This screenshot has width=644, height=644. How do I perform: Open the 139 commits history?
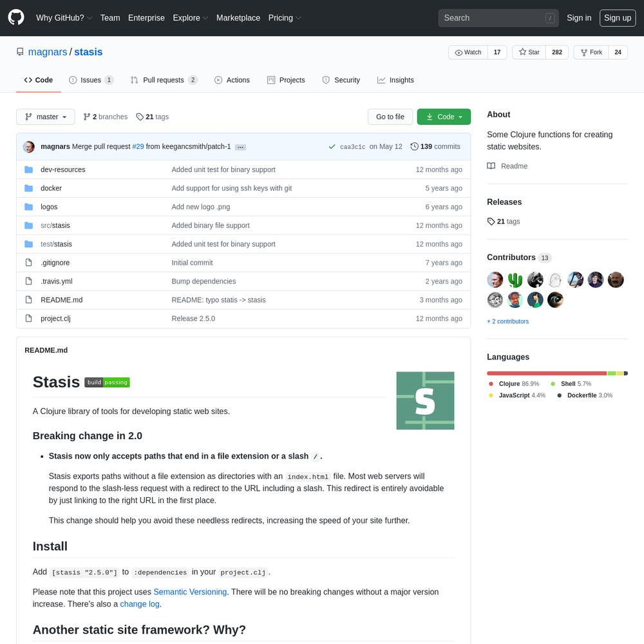click(x=435, y=147)
